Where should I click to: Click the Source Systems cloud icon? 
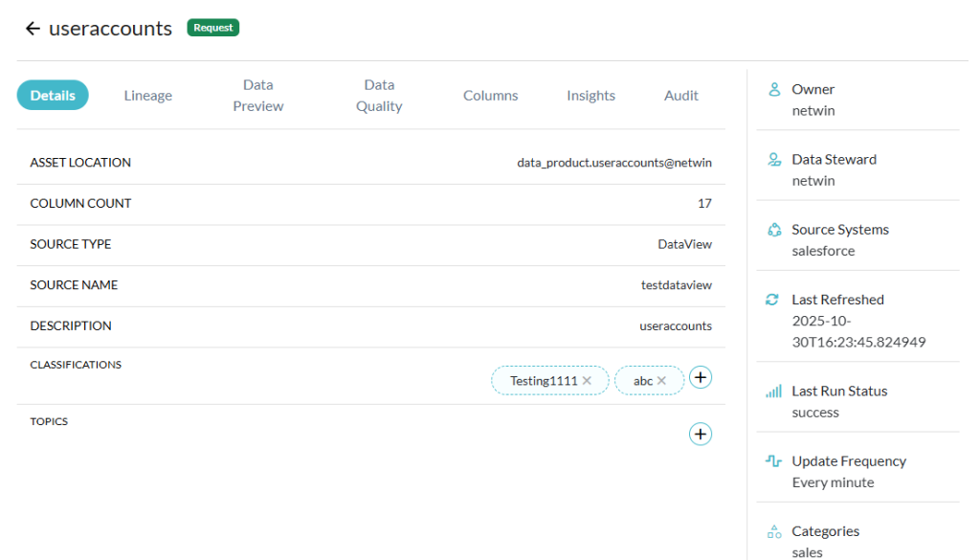[773, 229]
